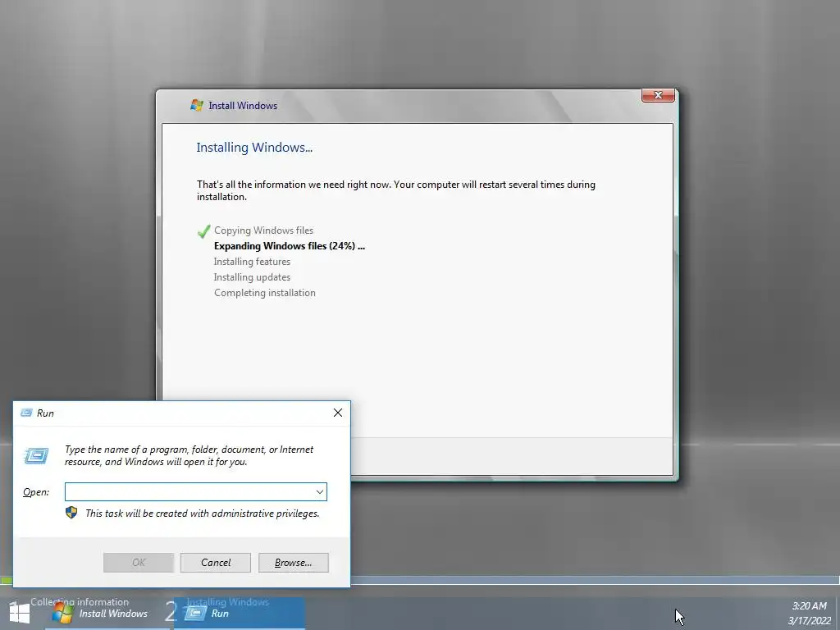Select the Run taskbar button

point(240,614)
